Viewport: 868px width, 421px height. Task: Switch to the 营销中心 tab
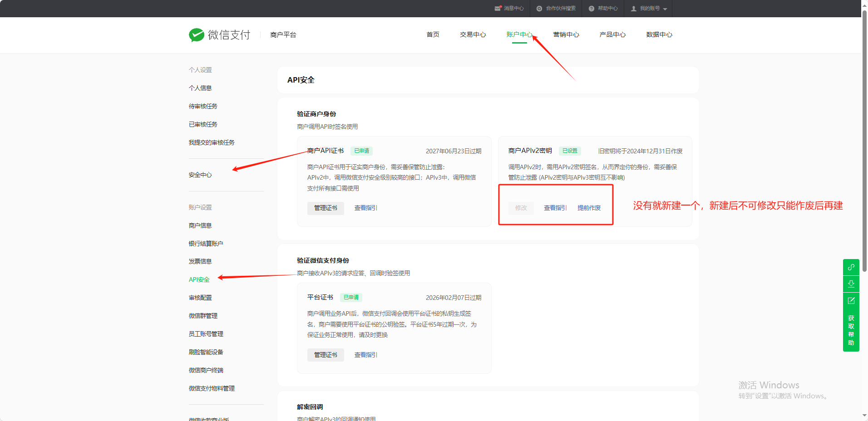[566, 34]
